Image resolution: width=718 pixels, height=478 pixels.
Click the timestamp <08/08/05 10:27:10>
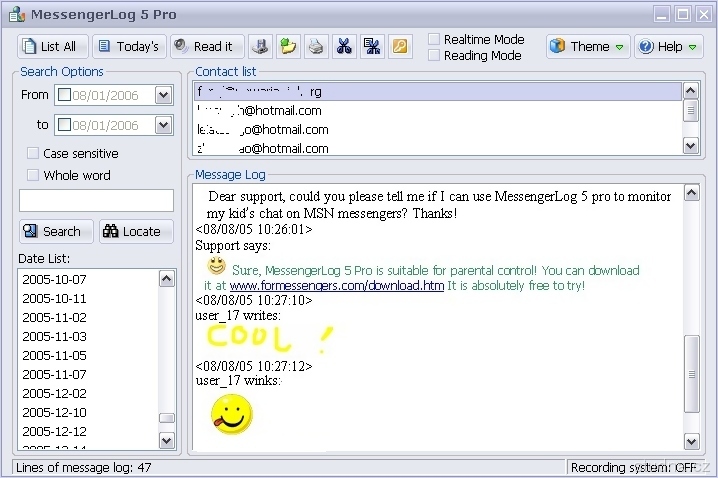pyautogui.click(x=254, y=300)
